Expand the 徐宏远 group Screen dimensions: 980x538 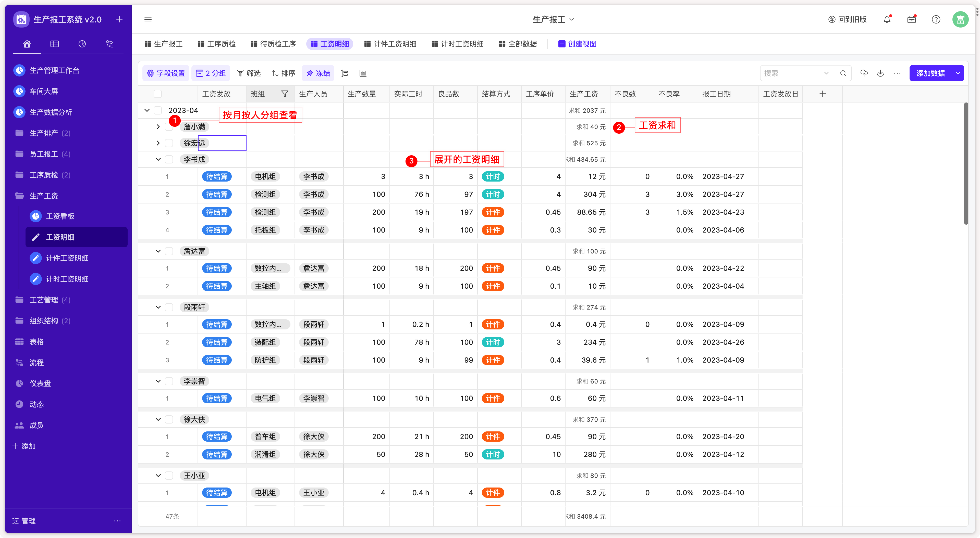158,143
